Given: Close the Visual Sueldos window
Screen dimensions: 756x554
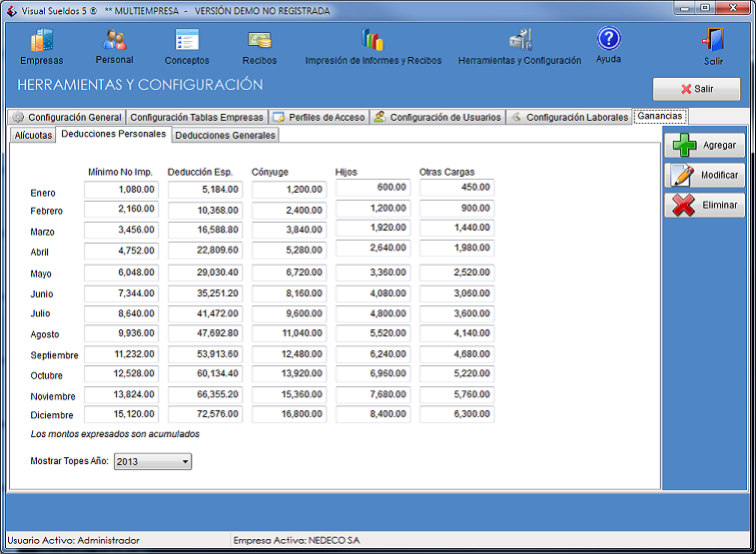Looking at the screenshot, I should 733,8.
